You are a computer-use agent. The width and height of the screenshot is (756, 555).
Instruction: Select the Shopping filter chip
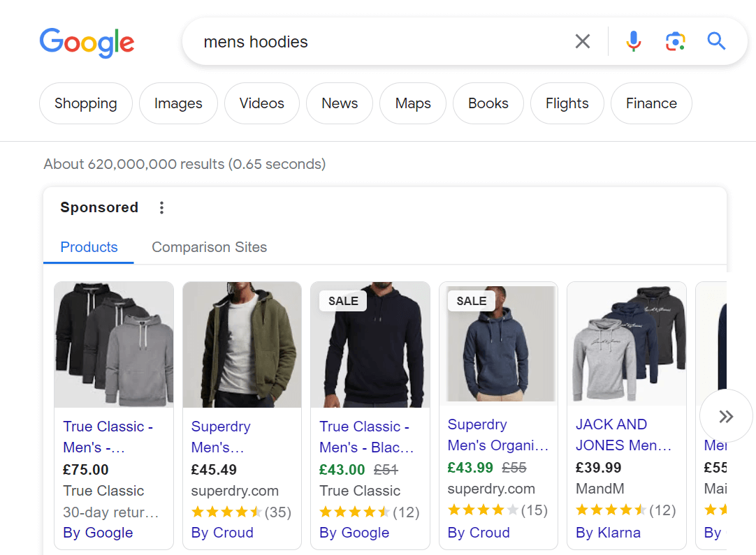click(86, 103)
